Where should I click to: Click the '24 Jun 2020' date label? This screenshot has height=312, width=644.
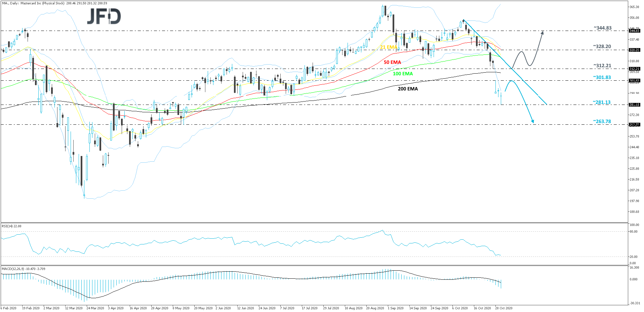(267, 308)
